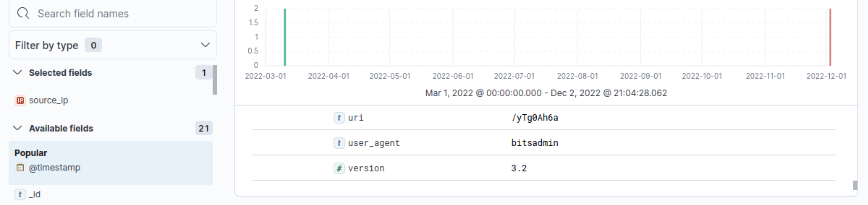This screenshot has width=868, height=205.
Task: Open the Filter by type dropdown
Action: pyautogui.click(x=113, y=45)
